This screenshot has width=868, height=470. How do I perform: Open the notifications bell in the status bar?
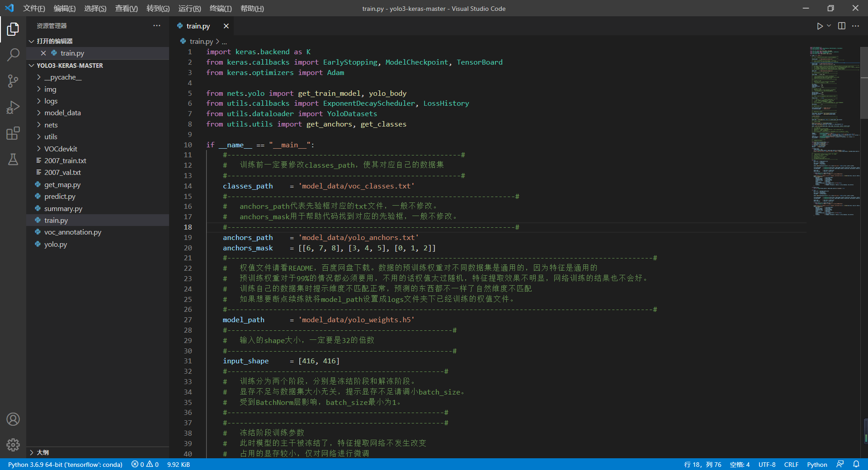(856, 464)
